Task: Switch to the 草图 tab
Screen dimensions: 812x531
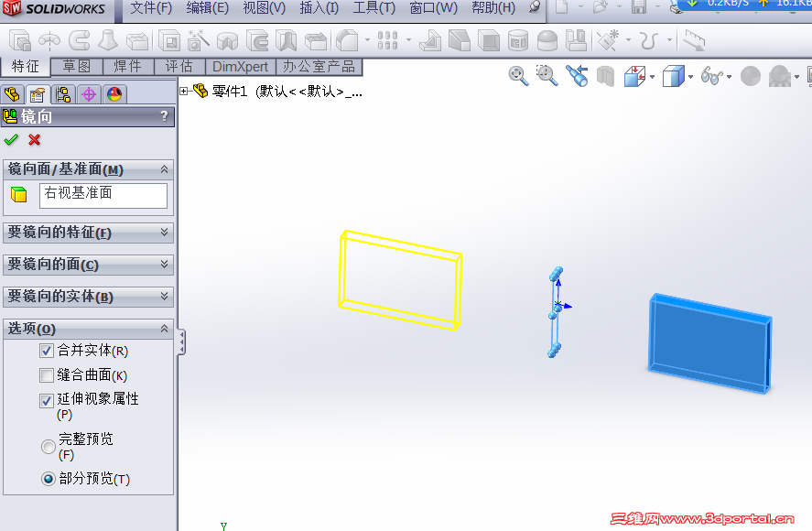Action: (x=77, y=66)
